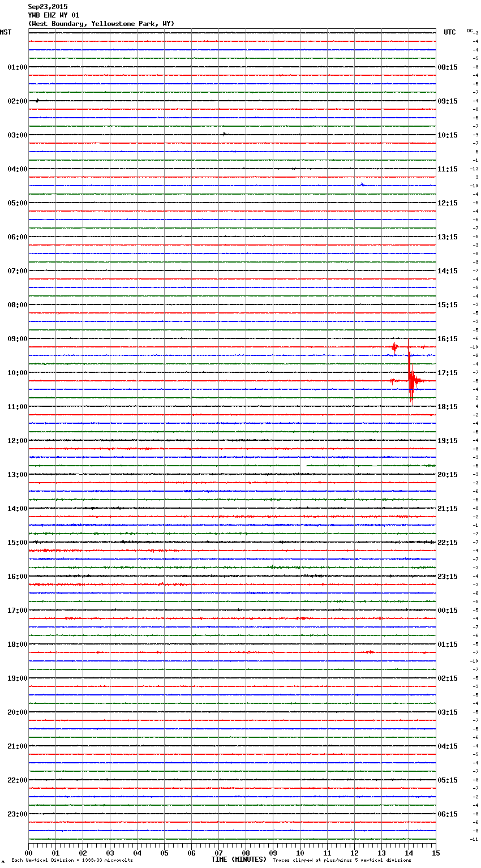481x868 pixels.
Task: Click the white data gap in the 12:45 green trace
Action: (x=303, y=466)
